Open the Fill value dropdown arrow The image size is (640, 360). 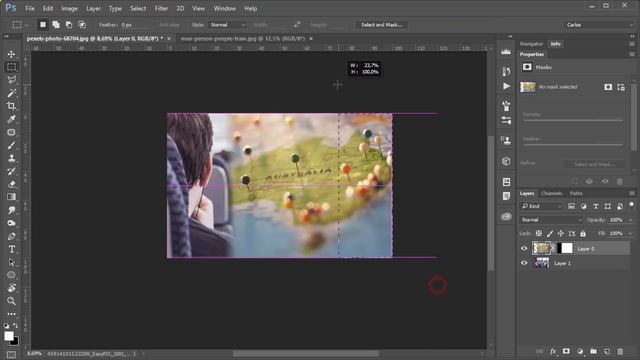click(x=631, y=233)
